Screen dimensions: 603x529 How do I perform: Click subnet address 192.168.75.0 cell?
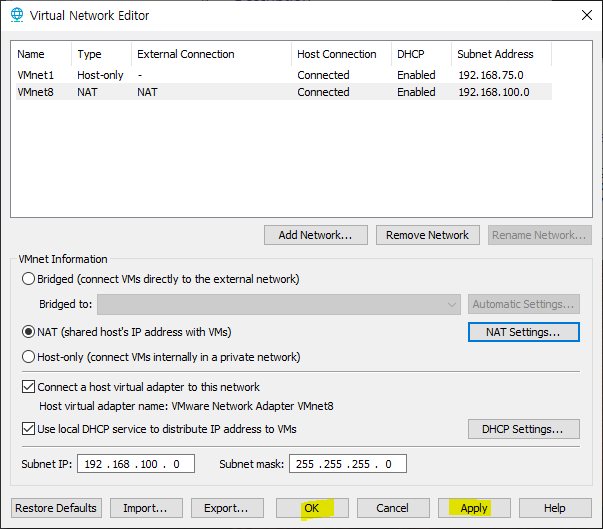pos(491,75)
